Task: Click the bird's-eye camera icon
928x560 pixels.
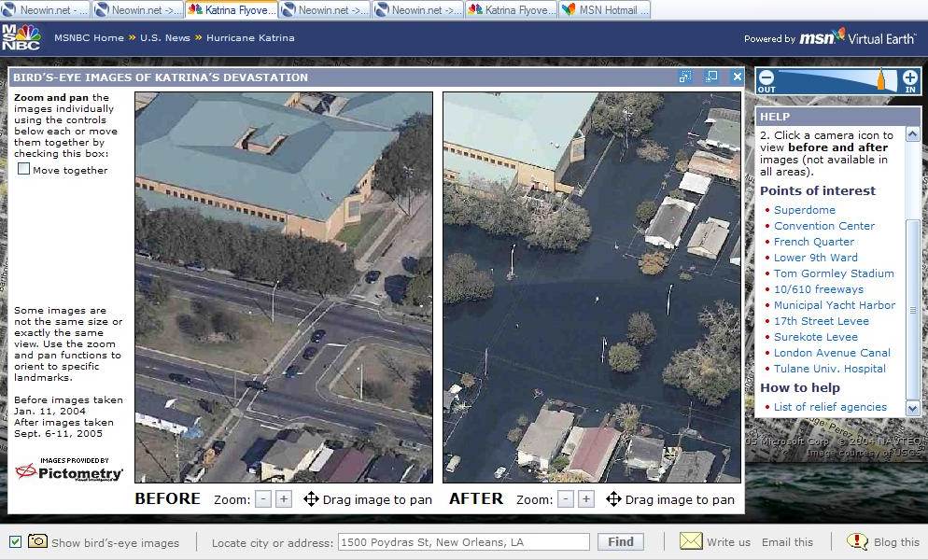Action: [x=37, y=541]
